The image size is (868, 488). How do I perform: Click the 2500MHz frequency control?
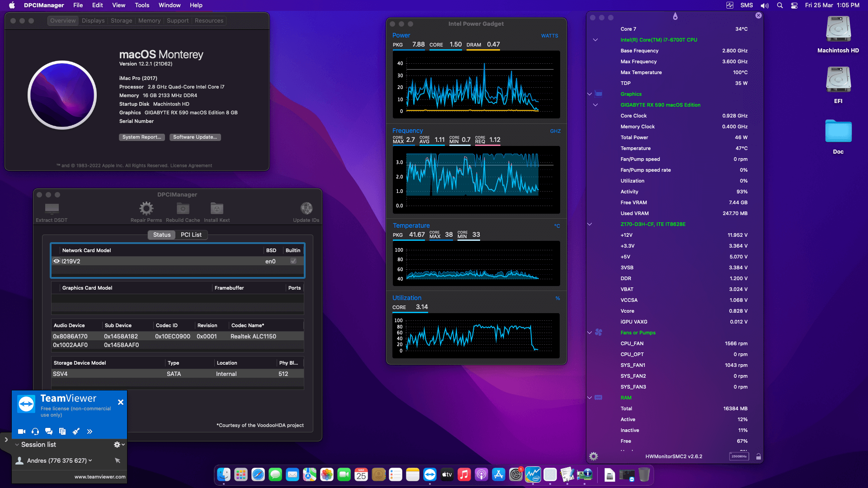tap(740, 456)
